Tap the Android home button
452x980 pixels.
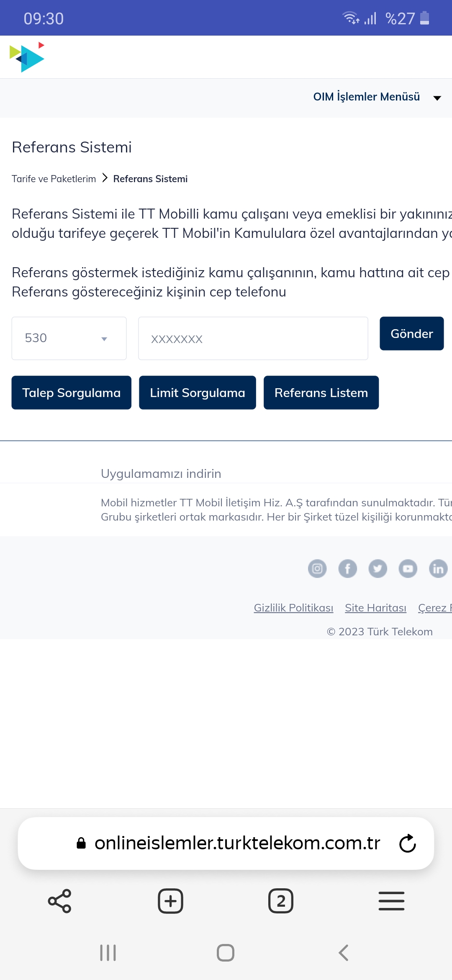226,953
